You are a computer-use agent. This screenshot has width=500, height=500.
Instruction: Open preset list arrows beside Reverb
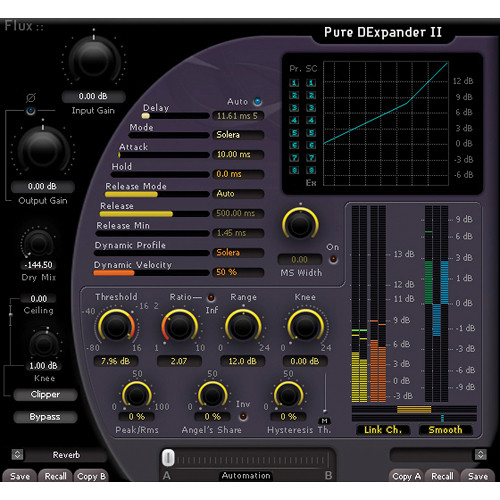[x=17, y=454]
